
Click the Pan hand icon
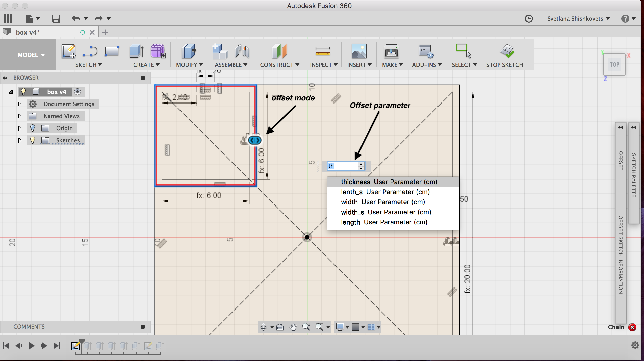293,327
